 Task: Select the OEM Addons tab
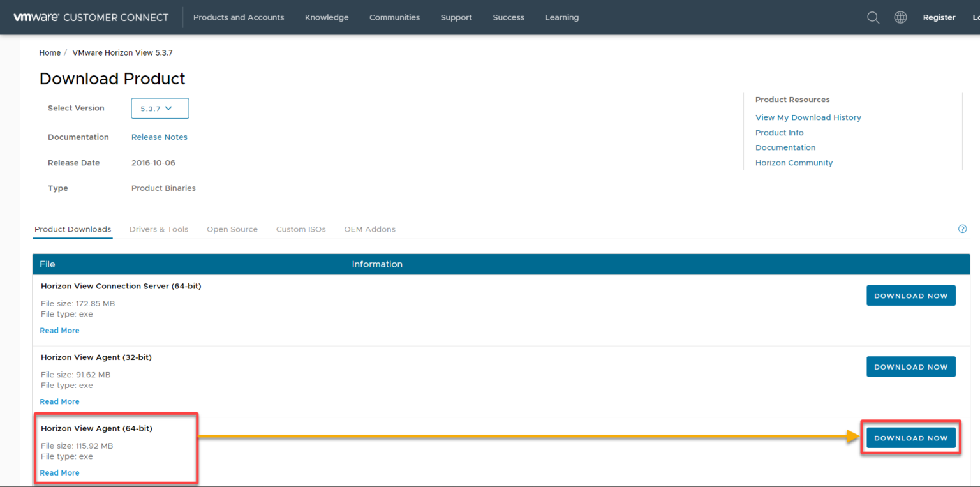(x=369, y=229)
